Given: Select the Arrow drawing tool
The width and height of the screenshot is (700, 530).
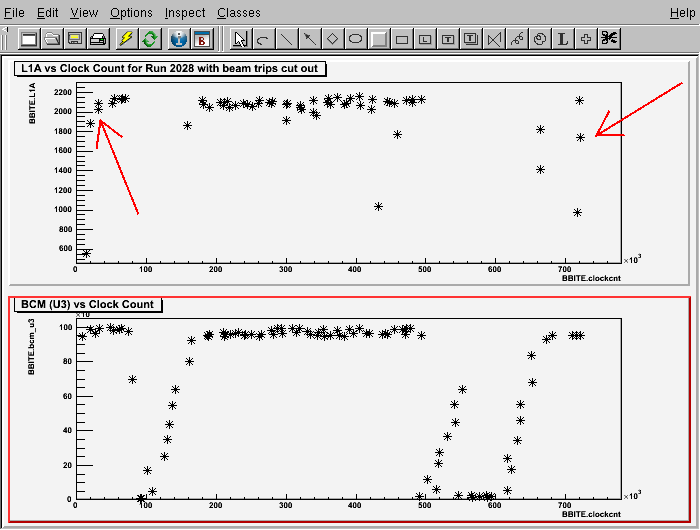Looking at the screenshot, I should (x=309, y=39).
